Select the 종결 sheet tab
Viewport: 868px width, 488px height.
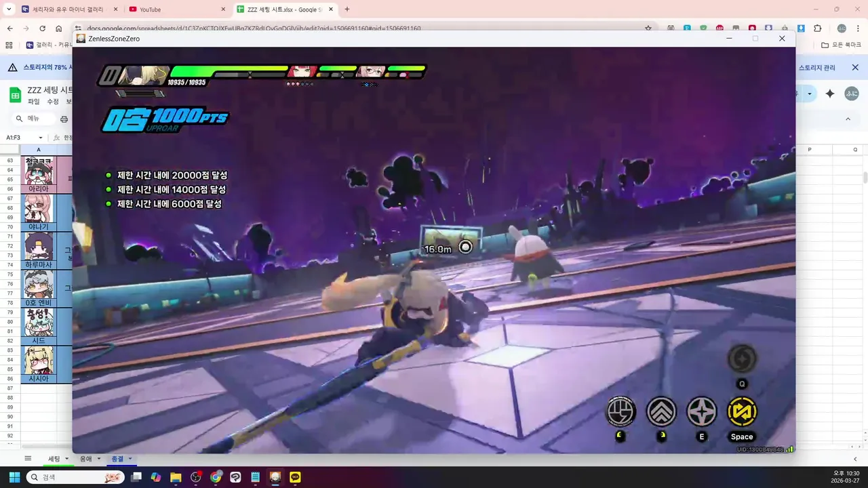click(117, 459)
